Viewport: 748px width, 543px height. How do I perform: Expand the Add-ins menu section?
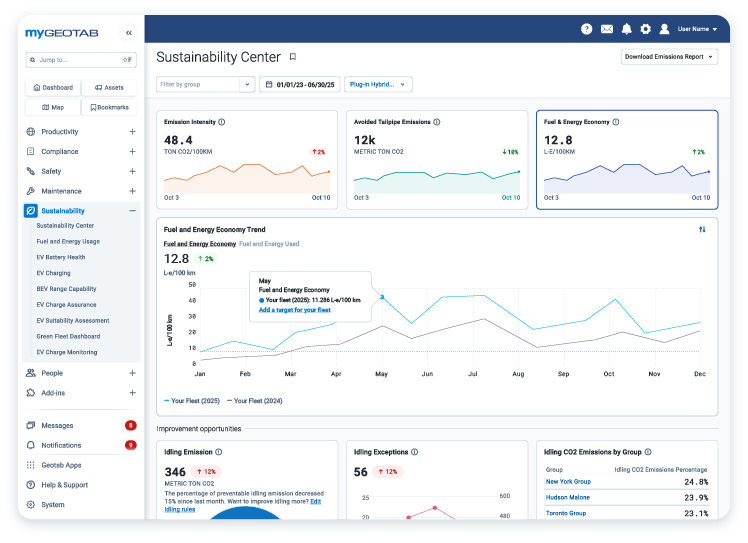click(132, 393)
